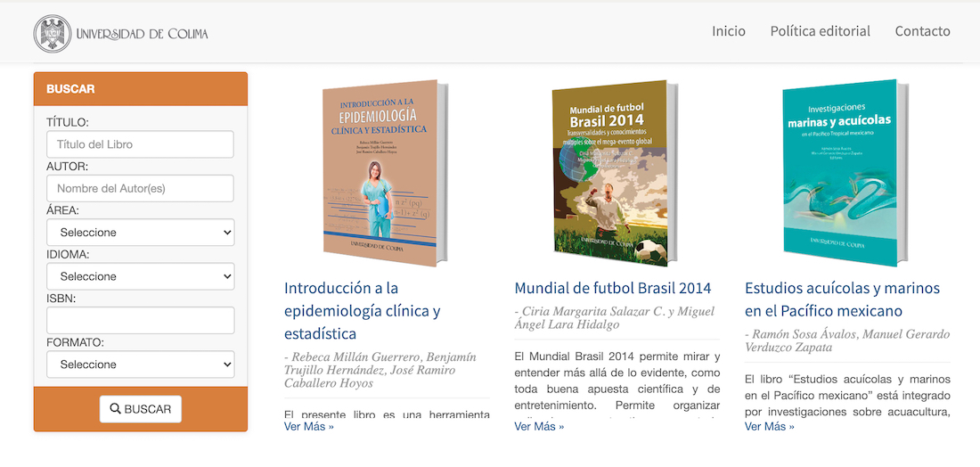
Task: Focus the Nombre del Autor(es) field
Action: click(140, 188)
